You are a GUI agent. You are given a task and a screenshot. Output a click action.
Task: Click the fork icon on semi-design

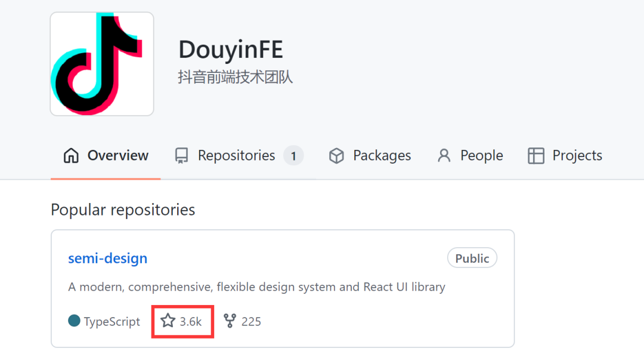[230, 321]
